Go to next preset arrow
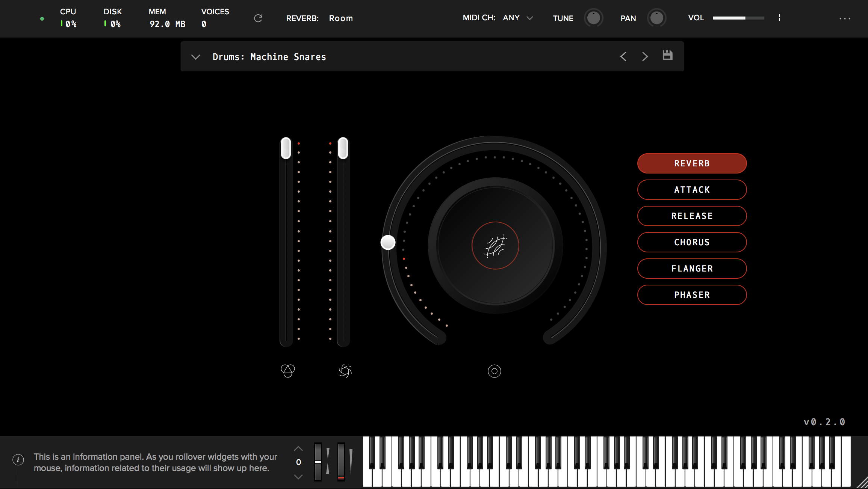The width and height of the screenshot is (868, 489). [645, 56]
